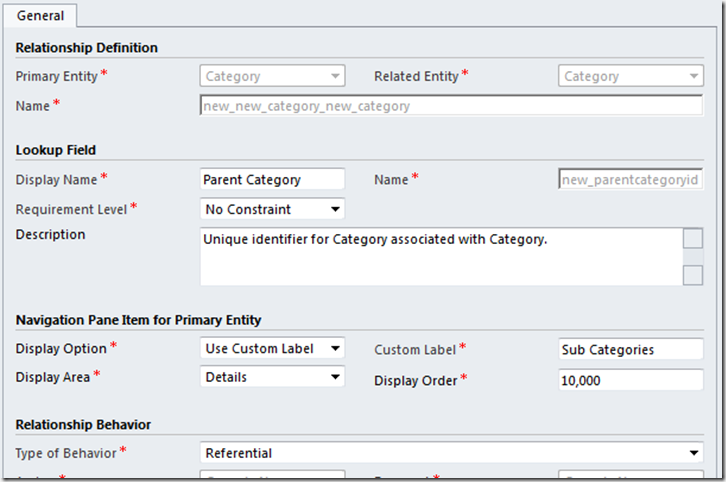Click the Type of Behavior dropdown arrow
Screen dimensions: 726x482
[x=695, y=453]
